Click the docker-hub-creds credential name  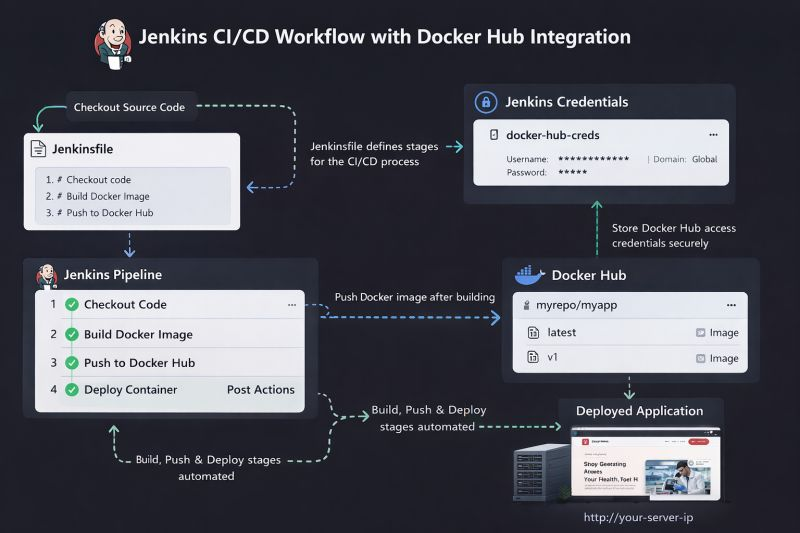[553, 135]
